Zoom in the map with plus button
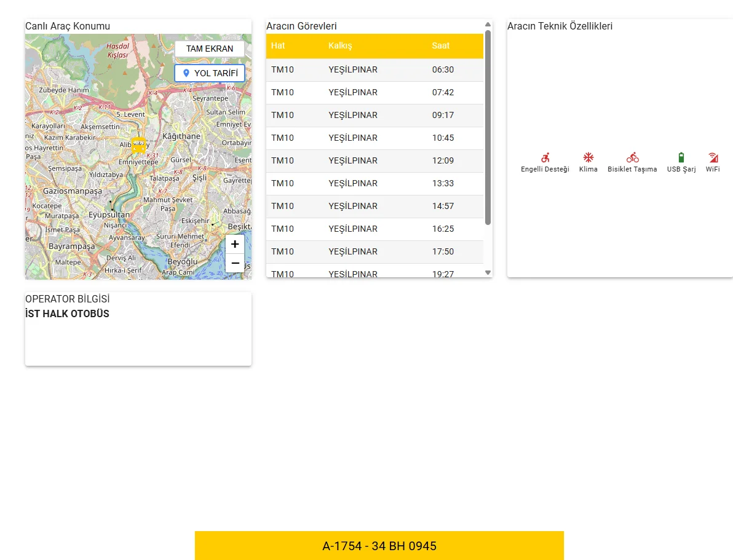The height and width of the screenshot is (560, 733). pos(235,244)
